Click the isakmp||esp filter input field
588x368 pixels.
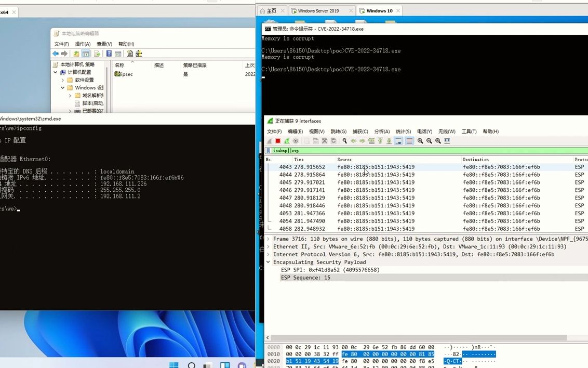point(312,151)
